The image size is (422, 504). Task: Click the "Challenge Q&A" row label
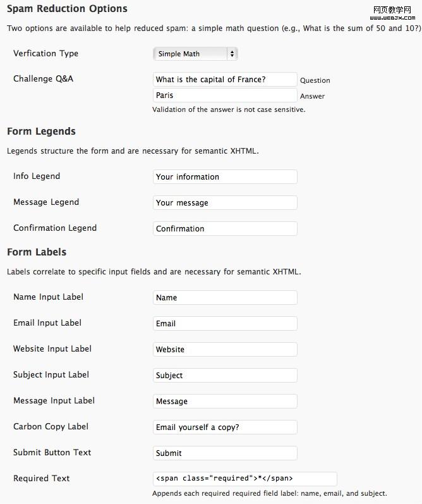coord(43,79)
